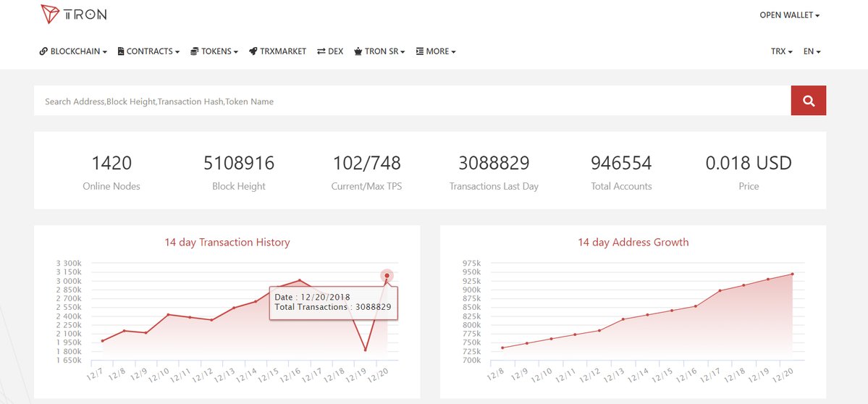Open the BLOCKCHAIN dropdown menu
868x404 pixels.
point(73,51)
